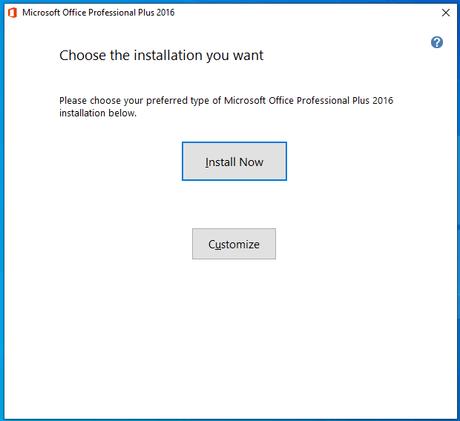The height and width of the screenshot is (421, 460).
Task: Click the word 'Customize' on the lower button
Action: tap(234, 244)
